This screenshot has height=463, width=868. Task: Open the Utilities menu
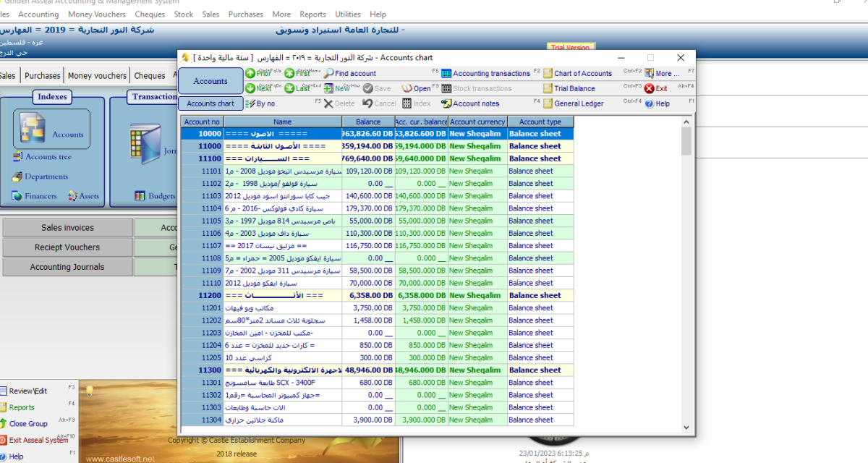click(348, 14)
